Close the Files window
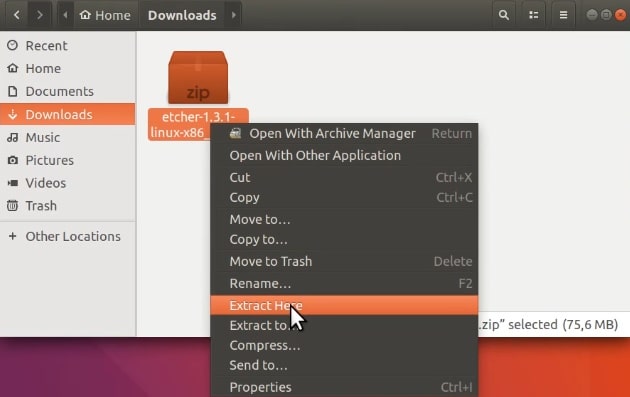630x397 pixels. 621,15
